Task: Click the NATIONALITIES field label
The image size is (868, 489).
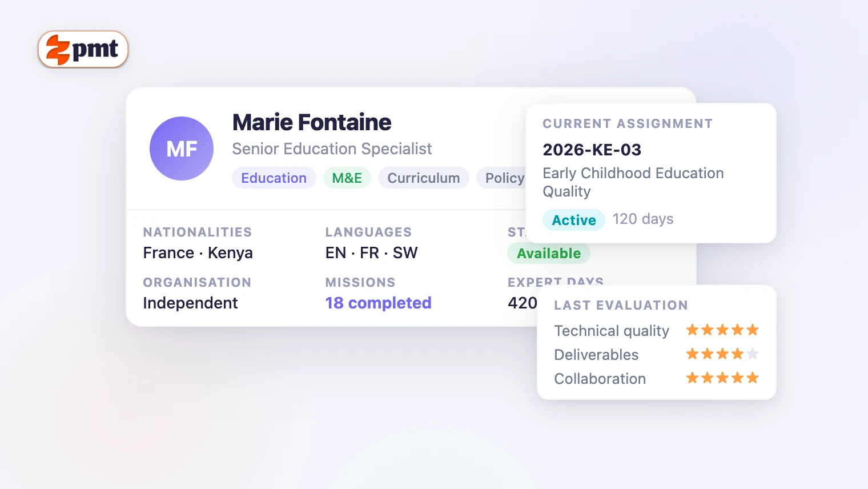Action: pyautogui.click(x=198, y=232)
